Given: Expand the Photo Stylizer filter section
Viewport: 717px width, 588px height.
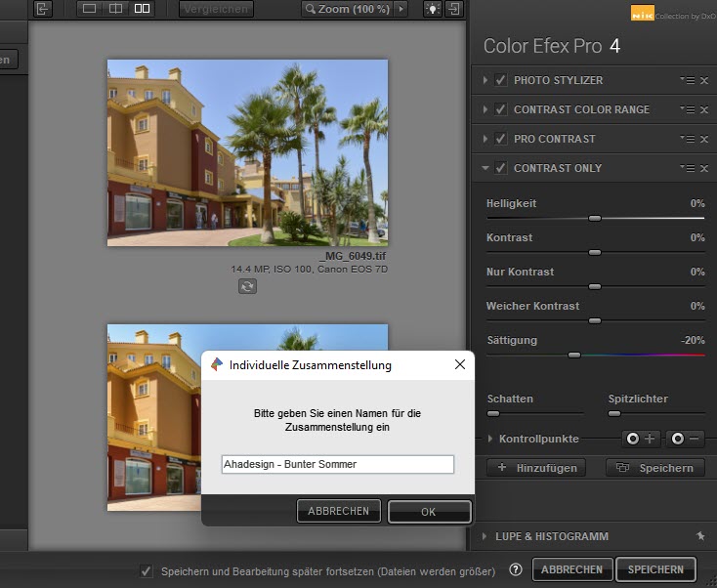Looking at the screenshot, I should [485, 80].
